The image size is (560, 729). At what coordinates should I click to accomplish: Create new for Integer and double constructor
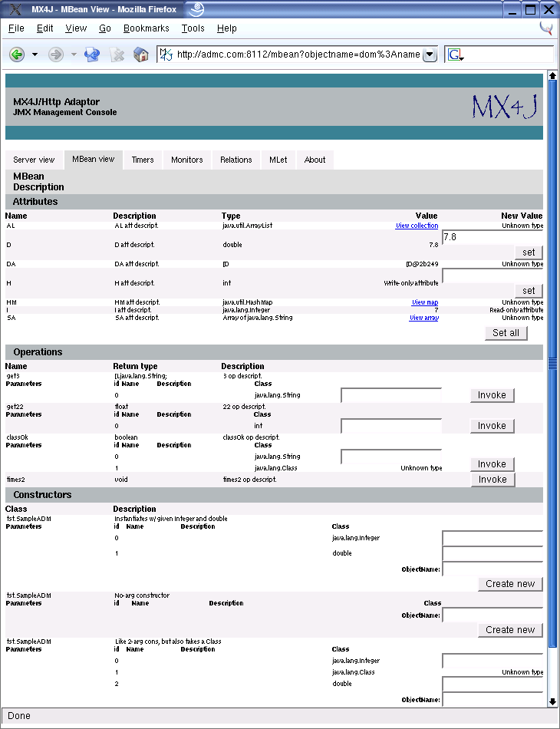point(510,584)
